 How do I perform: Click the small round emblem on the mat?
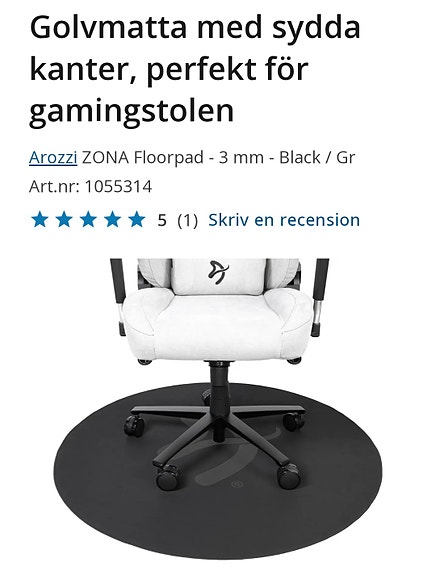237,485
